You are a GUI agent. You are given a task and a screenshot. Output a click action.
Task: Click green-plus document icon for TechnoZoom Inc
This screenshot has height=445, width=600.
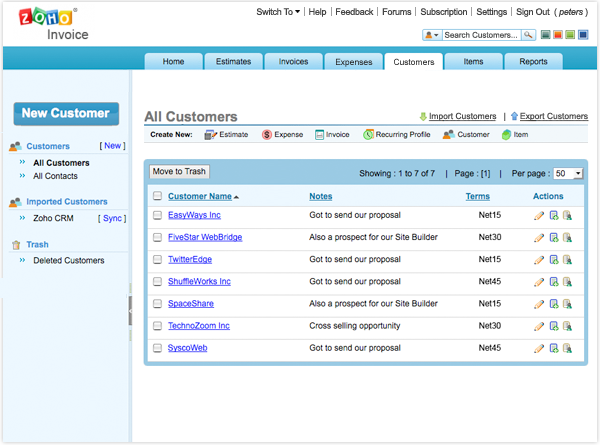tap(554, 326)
